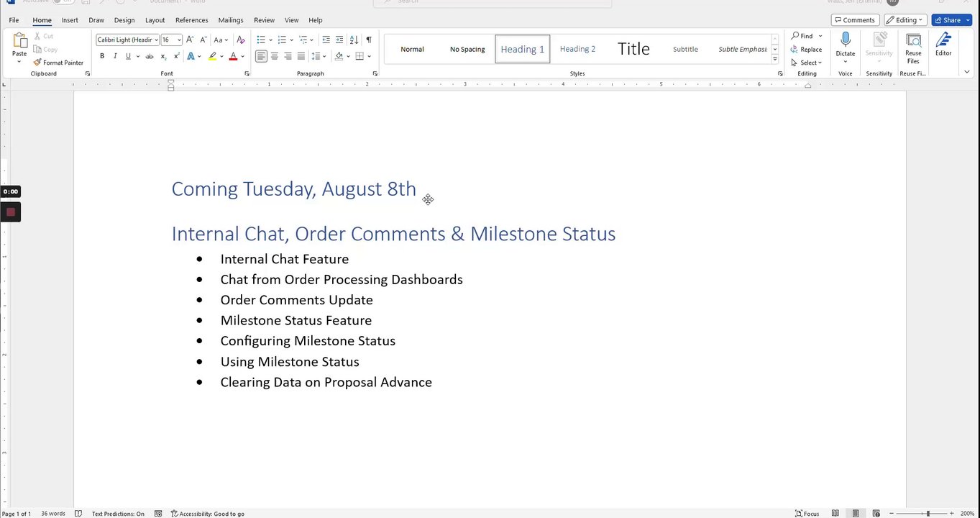The width and height of the screenshot is (980, 518).
Task: Toggle show paragraph marks
Action: pyautogui.click(x=369, y=40)
